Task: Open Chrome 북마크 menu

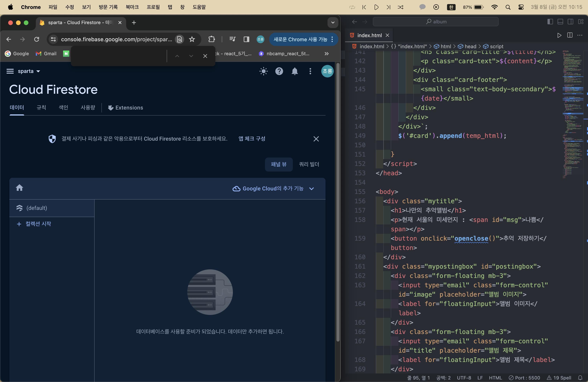Action: 132,7
